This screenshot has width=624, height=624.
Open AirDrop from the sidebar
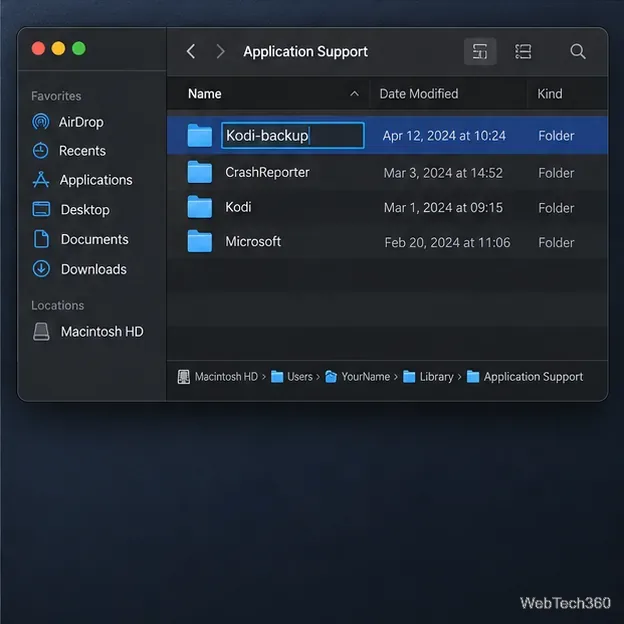tap(81, 122)
